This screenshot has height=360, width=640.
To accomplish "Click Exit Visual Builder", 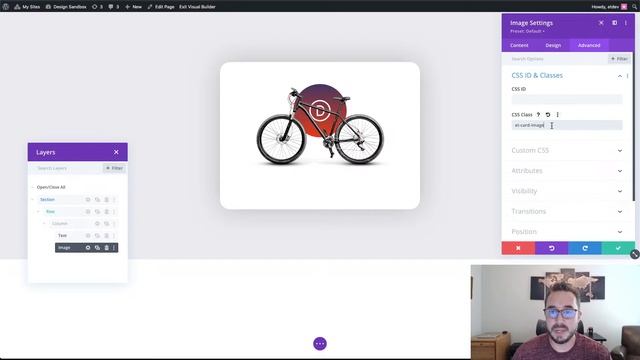I will click(x=197, y=7).
